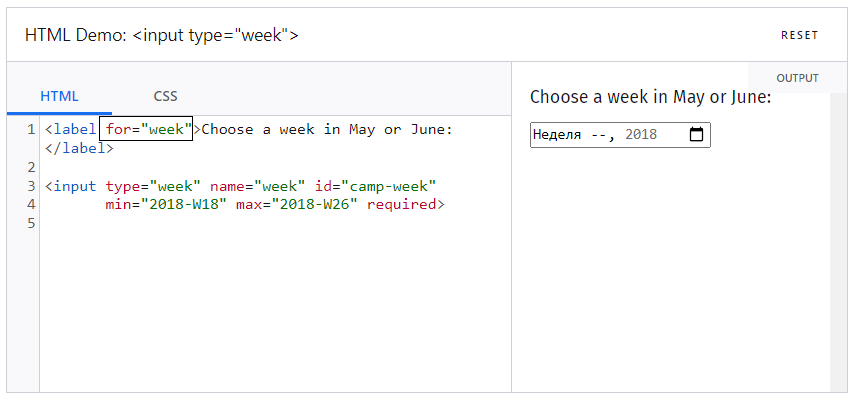Click the closing </label> tag
The image size is (862, 402).
click(79, 148)
